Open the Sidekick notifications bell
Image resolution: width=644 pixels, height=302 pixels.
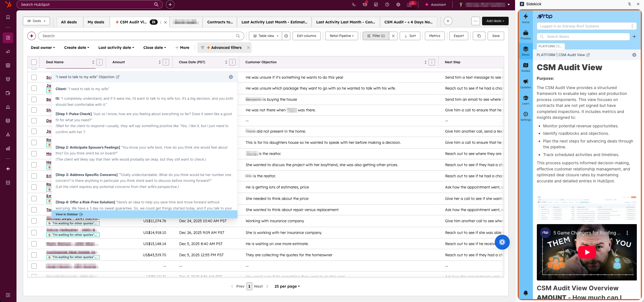pyautogui.click(x=525, y=293)
